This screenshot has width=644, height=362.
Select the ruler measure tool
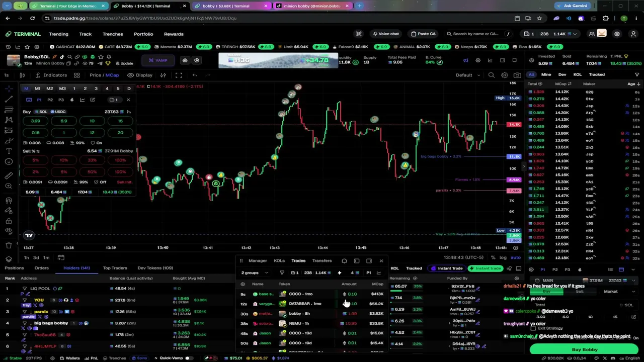[x=9, y=175]
